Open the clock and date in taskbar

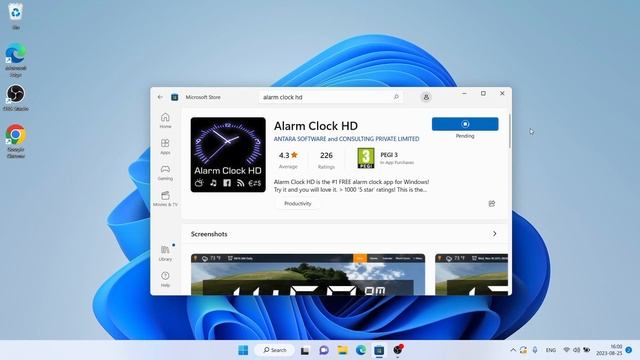coord(610,350)
